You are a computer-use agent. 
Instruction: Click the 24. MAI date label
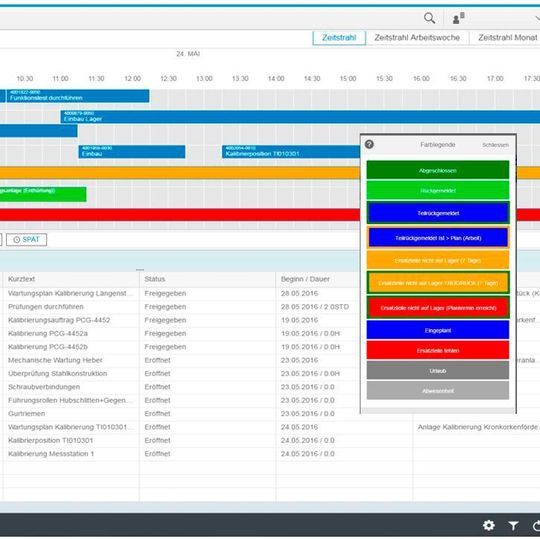pyautogui.click(x=188, y=54)
